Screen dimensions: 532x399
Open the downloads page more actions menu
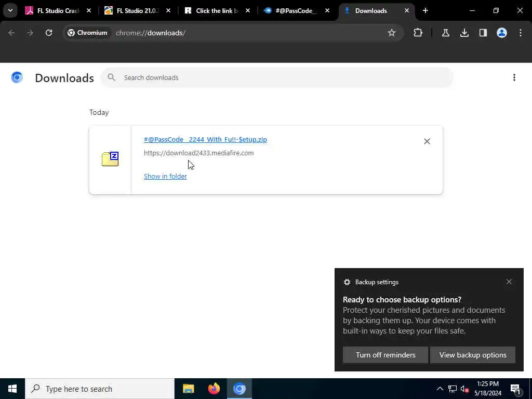pos(514,78)
